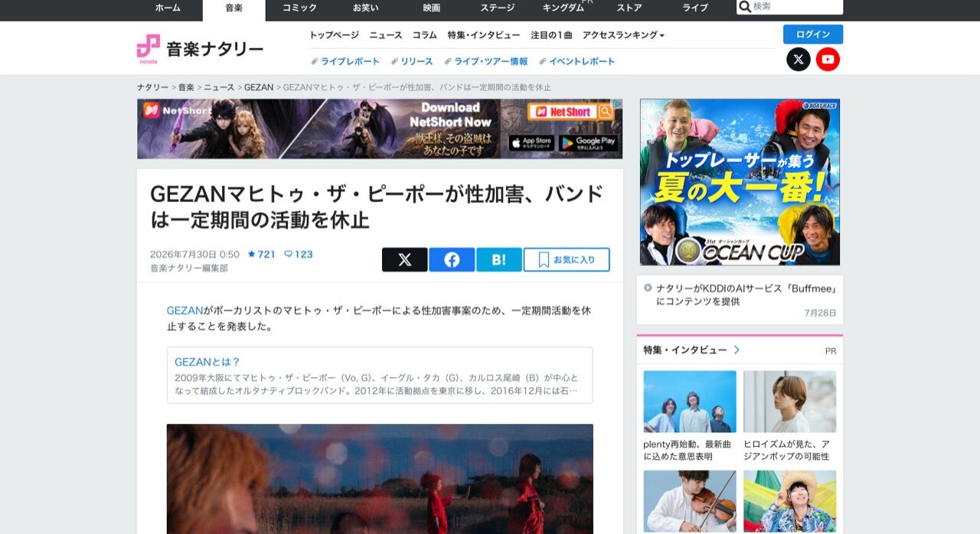Go to イベントレポート tag link
Viewport: 980px width, 534px height.
[577, 61]
